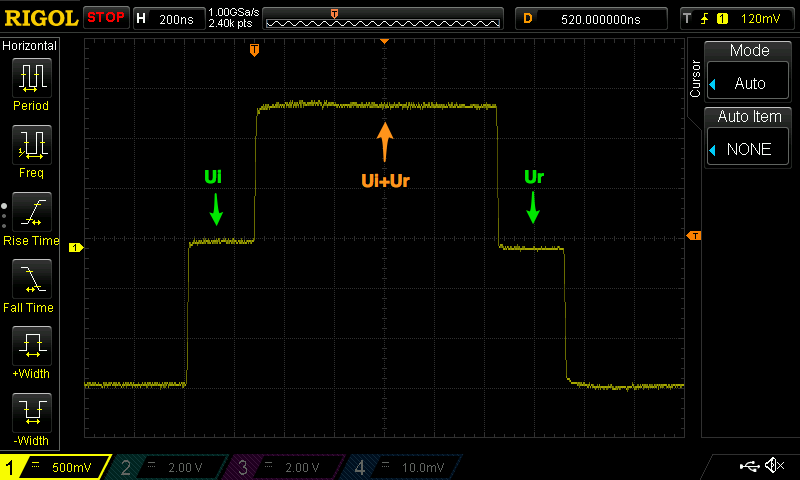Enable channel 2 at 2.00 V
This screenshot has height=480, width=800.
(170, 467)
